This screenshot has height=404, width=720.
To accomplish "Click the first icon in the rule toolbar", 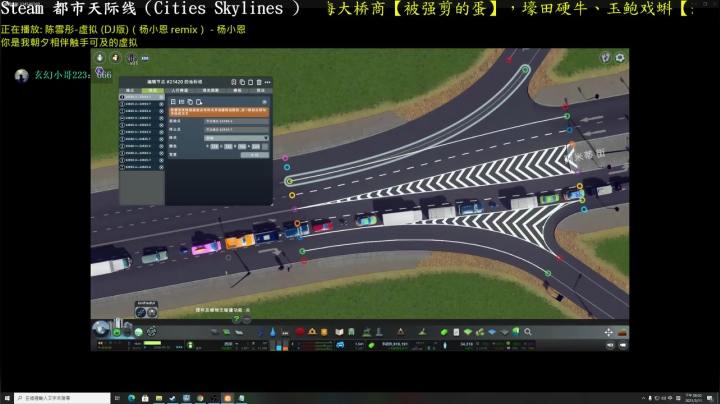I will point(173,102).
